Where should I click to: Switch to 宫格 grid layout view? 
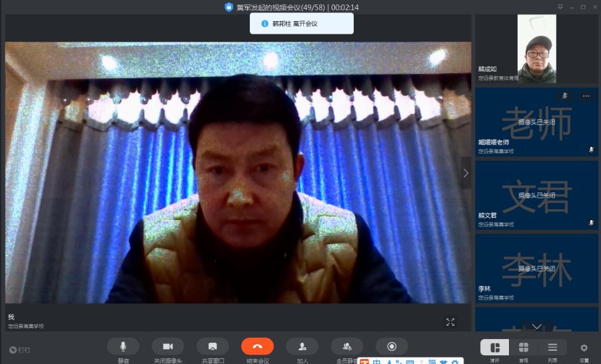pyautogui.click(x=523, y=348)
